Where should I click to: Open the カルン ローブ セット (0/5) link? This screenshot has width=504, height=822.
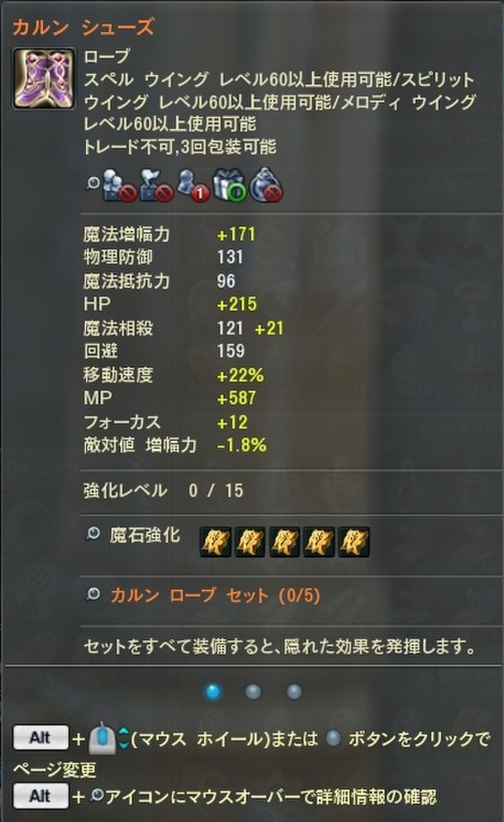[x=215, y=596]
